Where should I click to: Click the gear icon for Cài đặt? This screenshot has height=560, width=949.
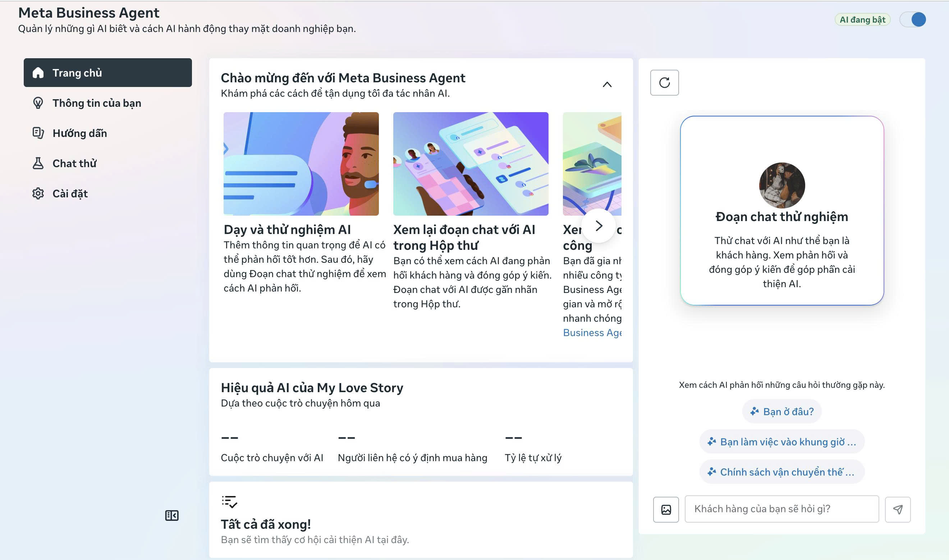pos(38,194)
